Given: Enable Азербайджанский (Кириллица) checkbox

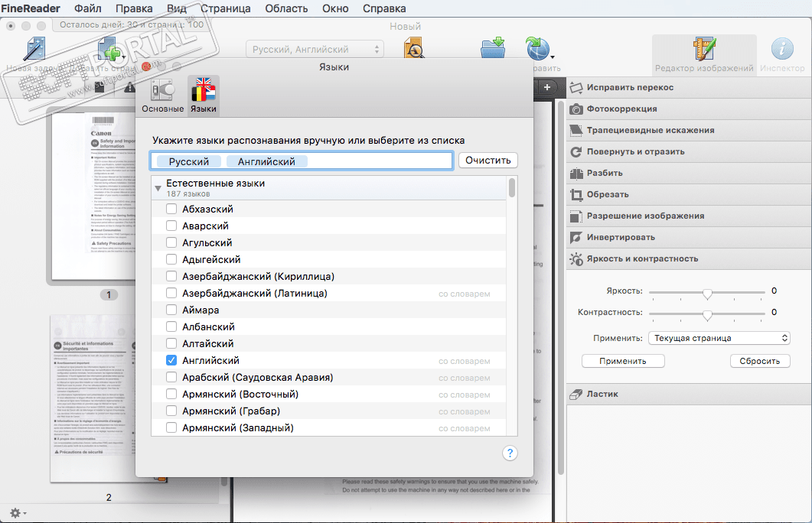Looking at the screenshot, I should pos(171,276).
